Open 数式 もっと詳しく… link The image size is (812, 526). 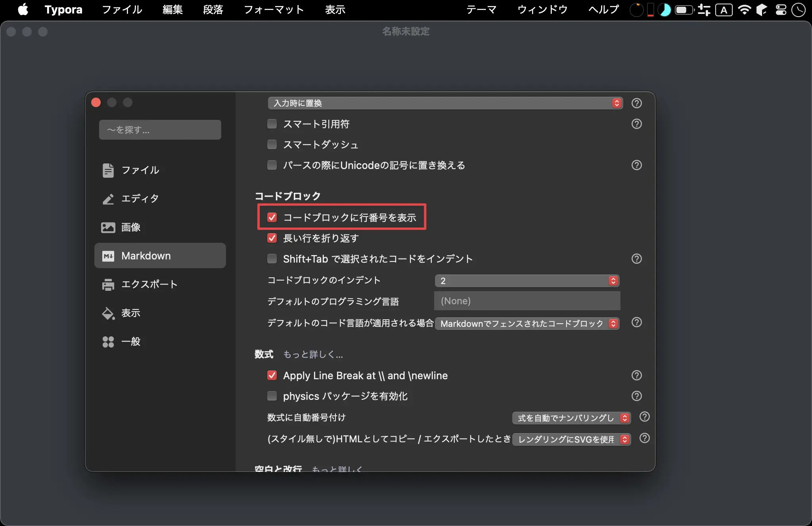(313, 354)
